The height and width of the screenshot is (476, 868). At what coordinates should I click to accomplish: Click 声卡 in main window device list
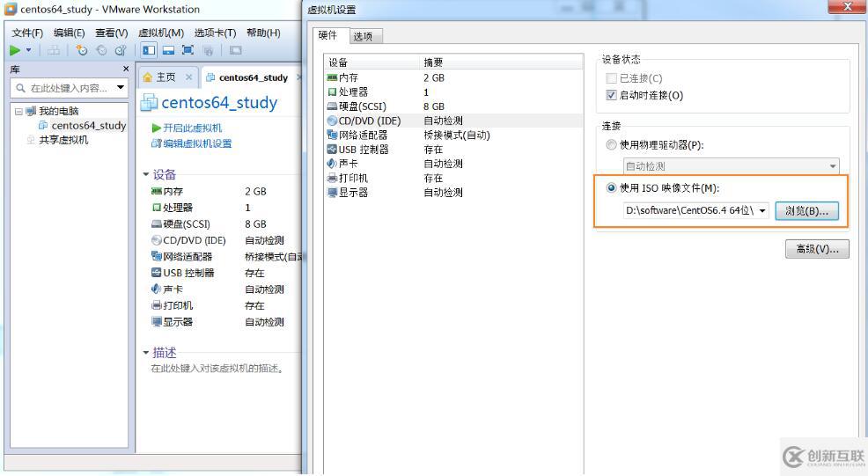click(173, 289)
